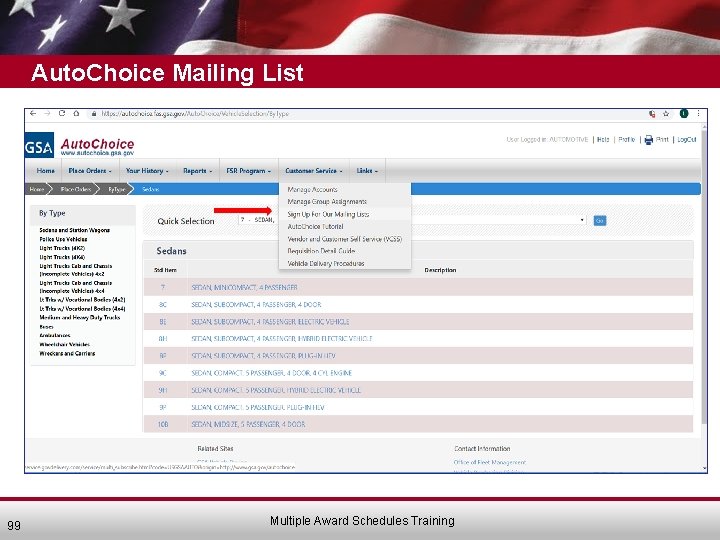Click the Help link
Image resolution: width=720 pixels, height=540 pixels.
(x=603, y=140)
